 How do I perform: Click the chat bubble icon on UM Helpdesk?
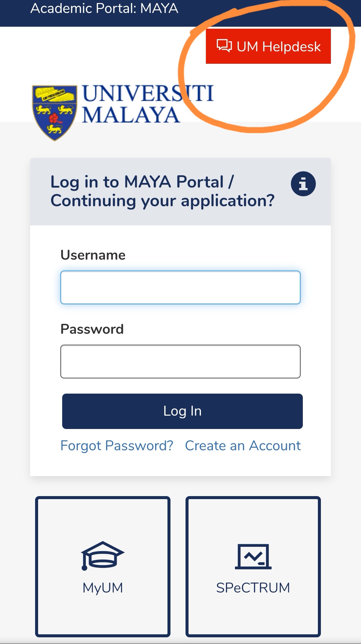(x=224, y=46)
